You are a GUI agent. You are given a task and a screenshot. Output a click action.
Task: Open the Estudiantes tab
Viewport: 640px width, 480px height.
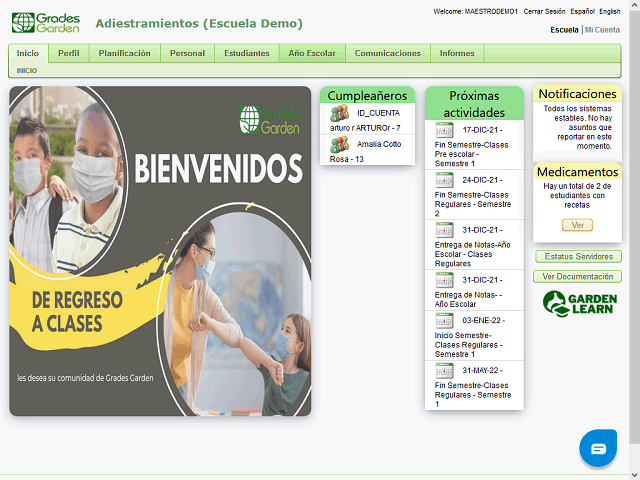(247, 53)
